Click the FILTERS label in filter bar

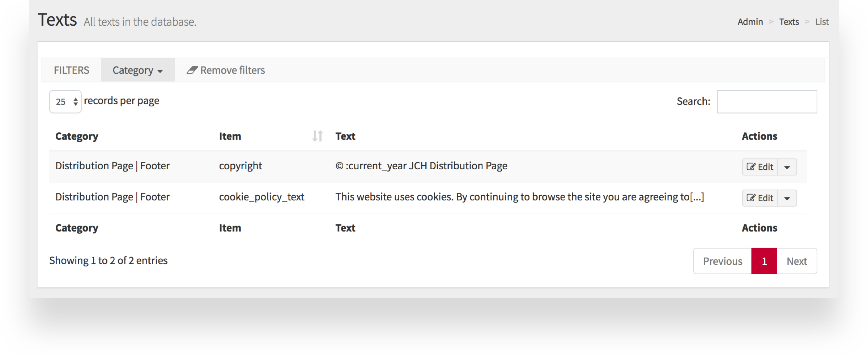click(x=72, y=70)
